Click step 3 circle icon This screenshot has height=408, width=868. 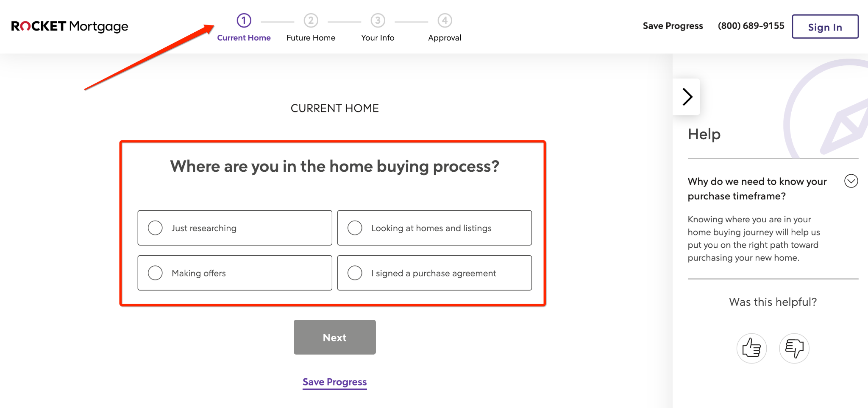tap(378, 20)
